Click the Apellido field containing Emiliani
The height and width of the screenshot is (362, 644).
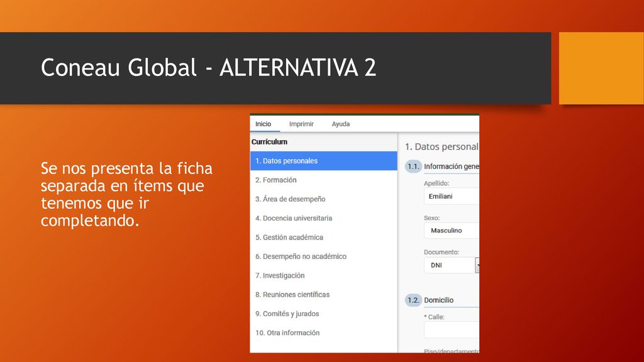pos(452,196)
